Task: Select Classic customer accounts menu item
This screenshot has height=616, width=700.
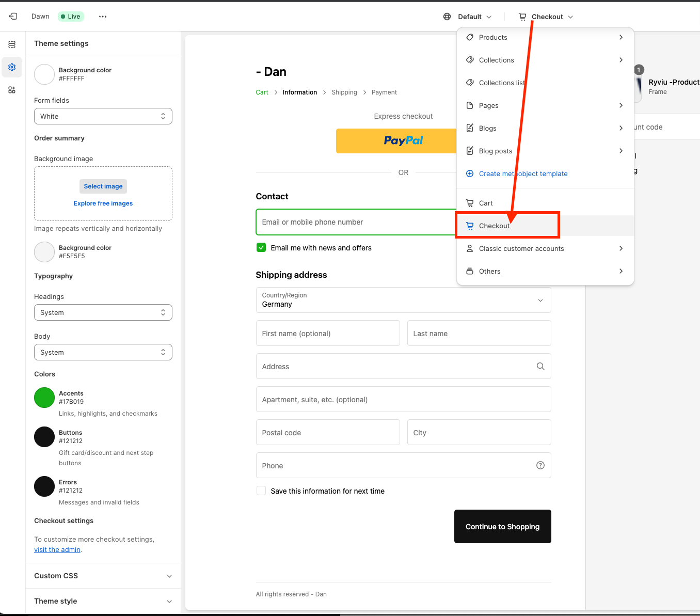Action: coord(545,248)
